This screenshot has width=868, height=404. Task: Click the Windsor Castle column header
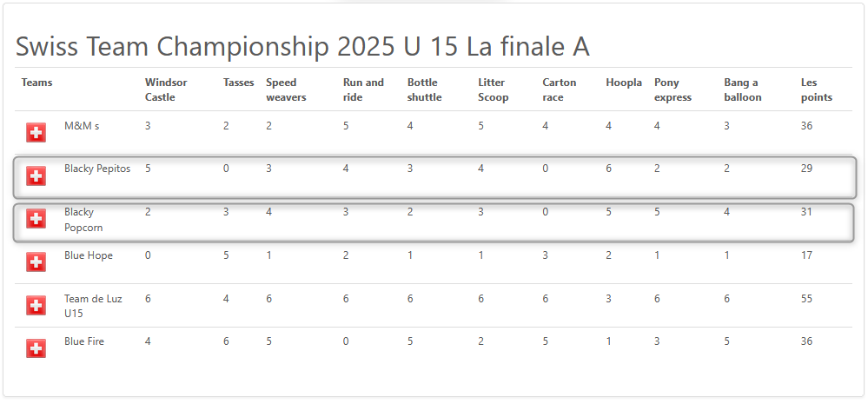166,89
